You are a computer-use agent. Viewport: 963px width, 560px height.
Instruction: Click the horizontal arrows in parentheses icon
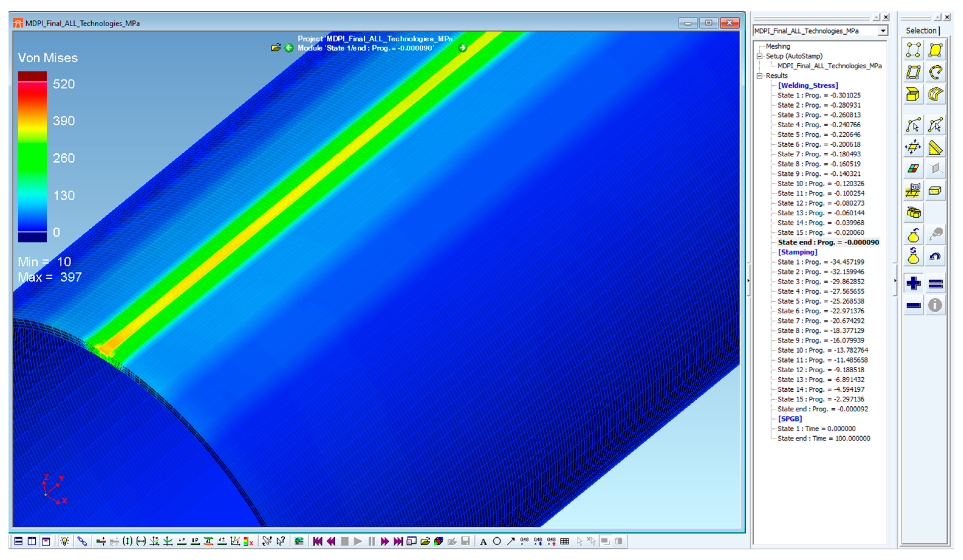click(141, 541)
